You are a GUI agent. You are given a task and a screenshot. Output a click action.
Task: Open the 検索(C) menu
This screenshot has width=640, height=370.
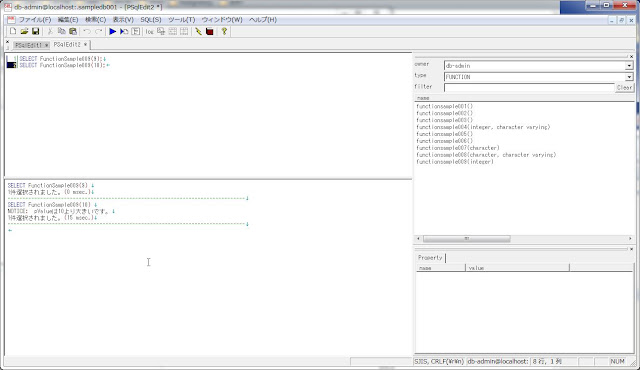(x=96, y=20)
